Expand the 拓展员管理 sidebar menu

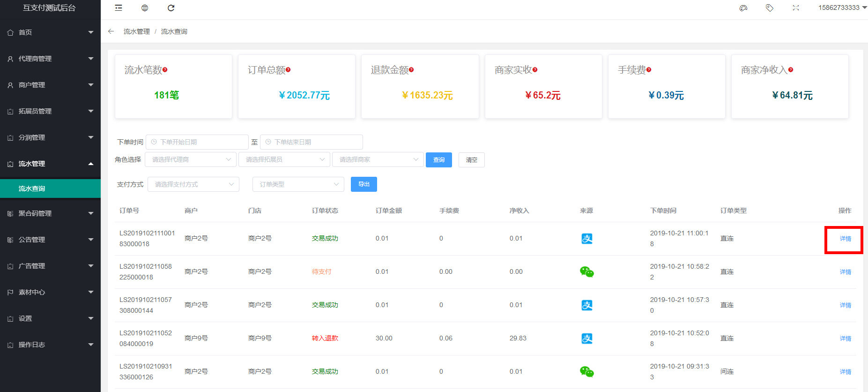(50, 111)
